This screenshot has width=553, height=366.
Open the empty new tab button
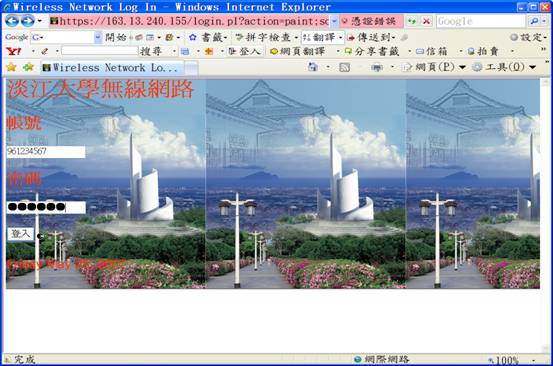pos(191,68)
